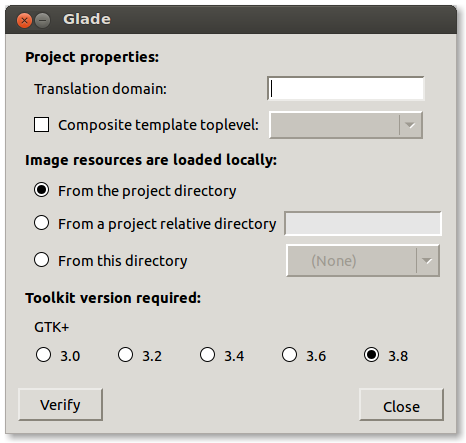Pick GTK+ version 3.6
466x443 pixels.
pos(289,355)
